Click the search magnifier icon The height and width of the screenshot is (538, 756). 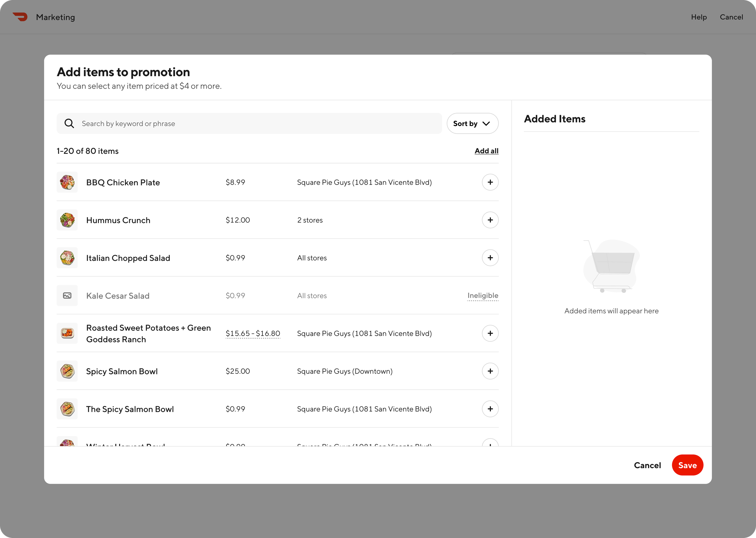click(x=69, y=124)
